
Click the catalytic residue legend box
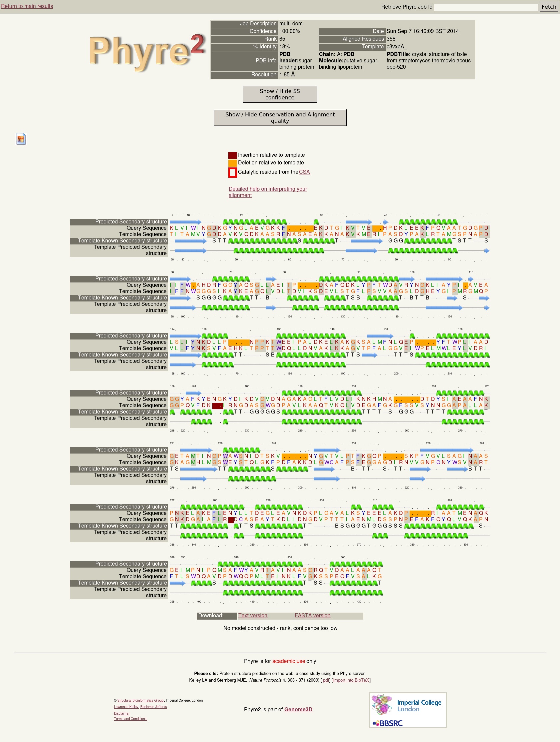(x=232, y=172)
